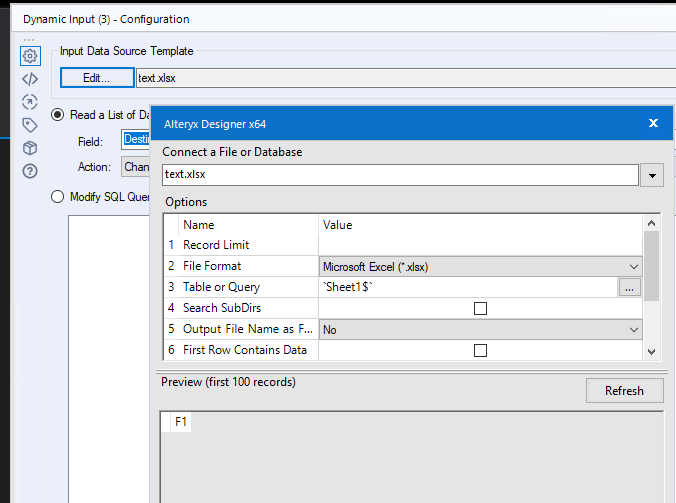Open the XML view code icon
Image resolution: width=676 pixels, height=503 pixels.
point(30,79)
